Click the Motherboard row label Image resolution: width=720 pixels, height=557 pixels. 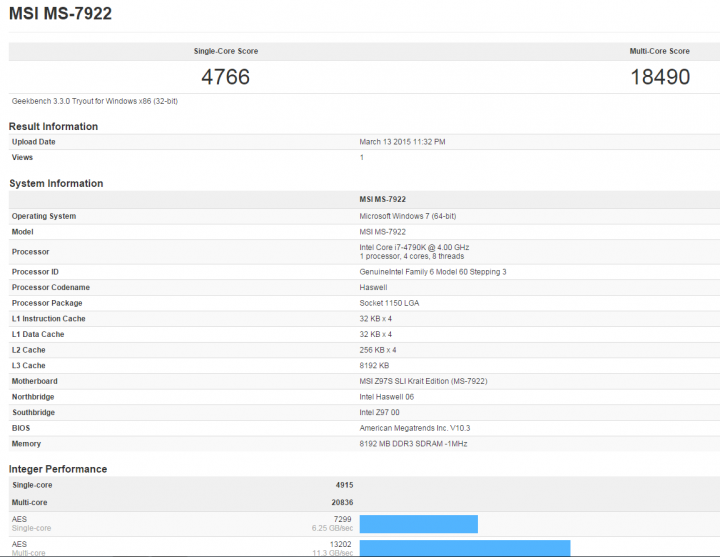[34, 381]
